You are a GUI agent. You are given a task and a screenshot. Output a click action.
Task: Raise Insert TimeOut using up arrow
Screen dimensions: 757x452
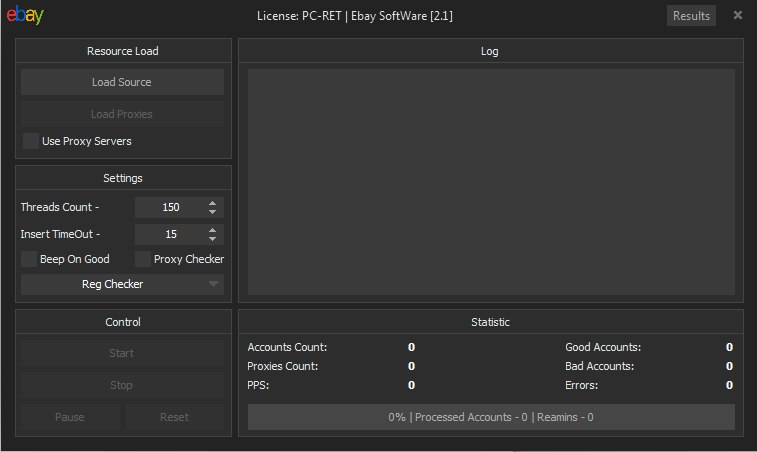tap(212, 230)
